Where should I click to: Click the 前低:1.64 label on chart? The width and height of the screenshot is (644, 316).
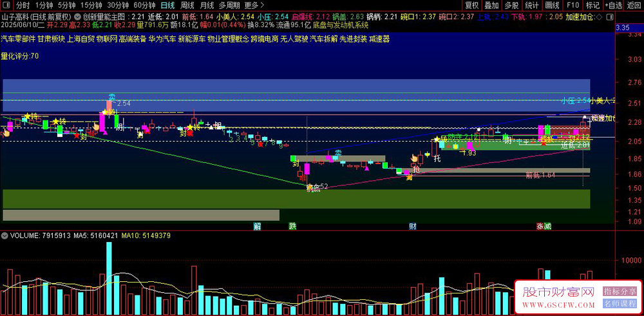pyautogui.click(x=540, y=175)
